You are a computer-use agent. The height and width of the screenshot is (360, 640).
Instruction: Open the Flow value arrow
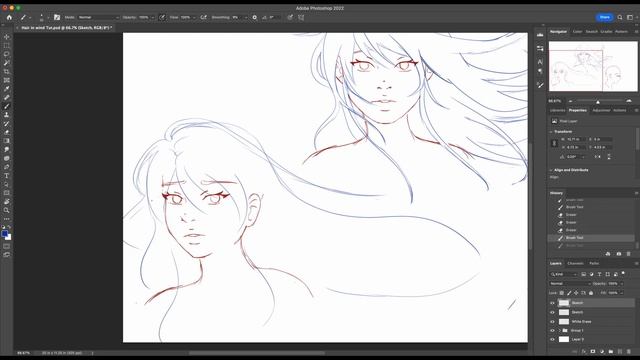coord(194,17)
